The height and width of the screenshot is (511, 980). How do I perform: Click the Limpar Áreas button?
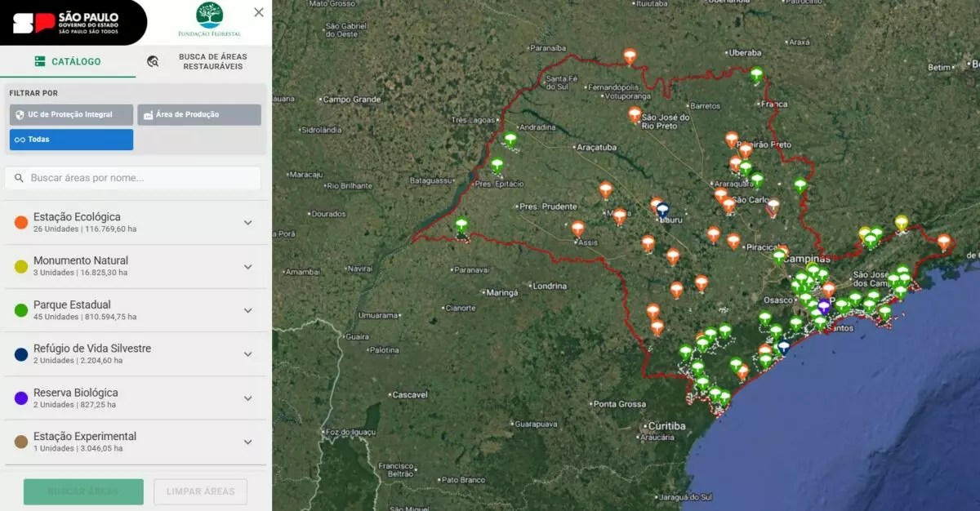tap(200, 491)
